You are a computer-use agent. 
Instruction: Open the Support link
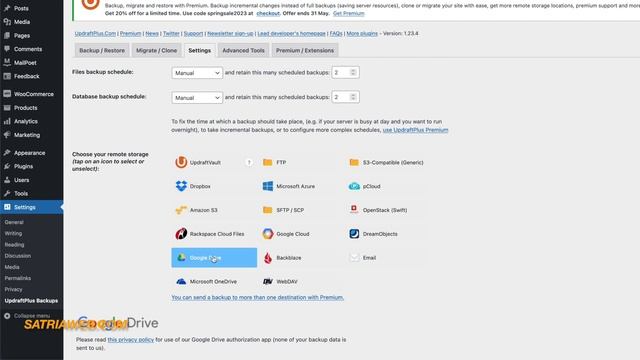[193, 33]
